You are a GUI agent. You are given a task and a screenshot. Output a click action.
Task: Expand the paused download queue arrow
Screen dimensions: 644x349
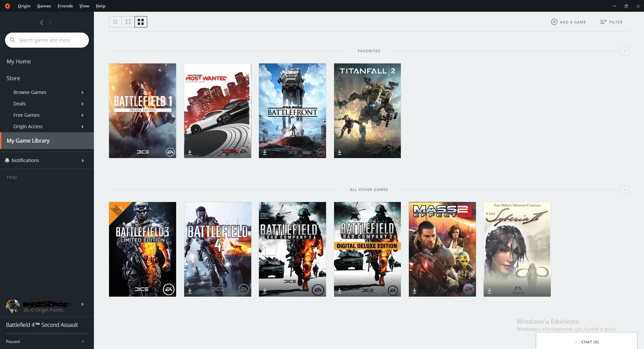point(83,341)
